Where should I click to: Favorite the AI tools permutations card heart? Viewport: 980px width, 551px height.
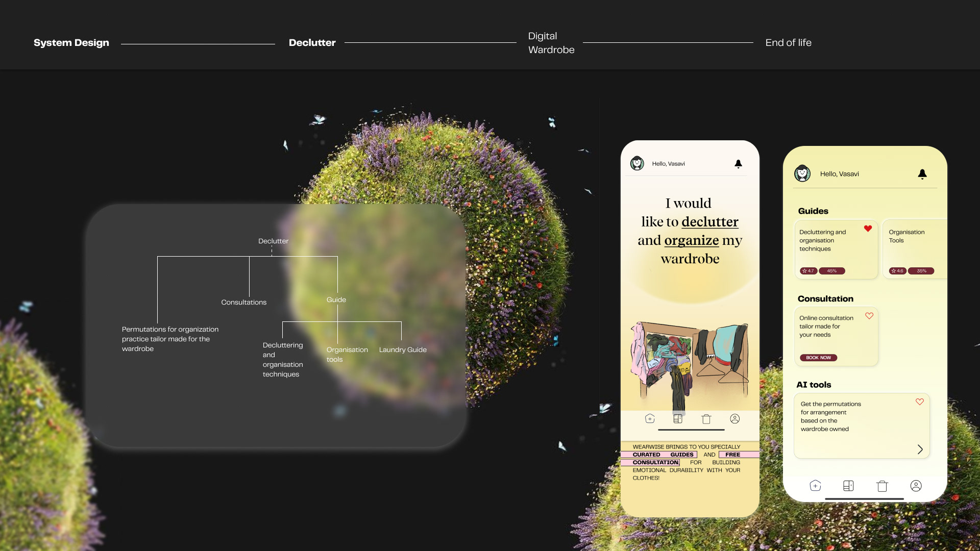coord(919,402)
